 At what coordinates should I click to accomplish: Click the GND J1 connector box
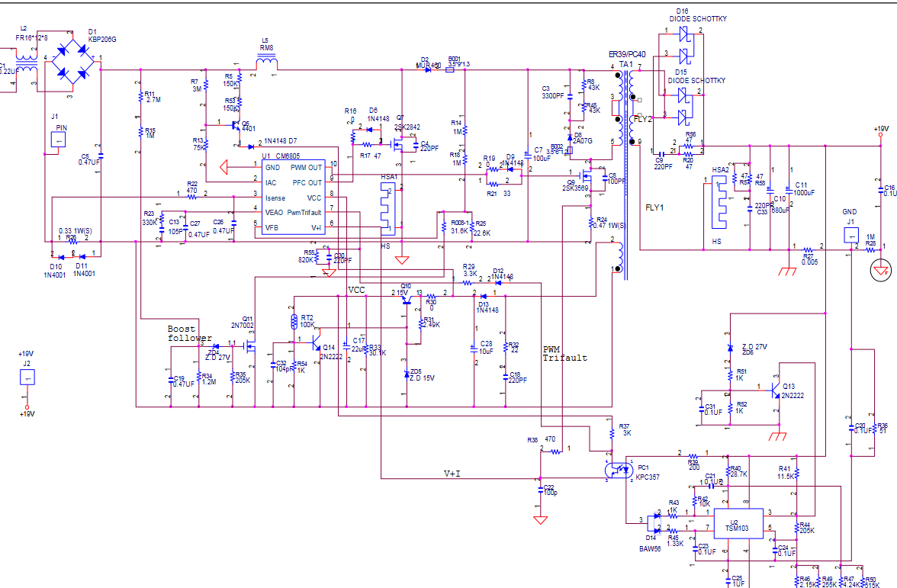(851, 235)
